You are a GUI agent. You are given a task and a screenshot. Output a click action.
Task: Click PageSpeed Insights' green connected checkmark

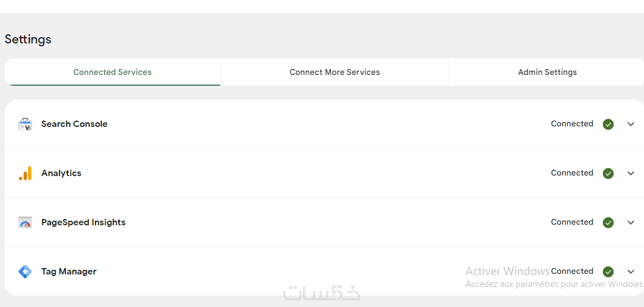coord(608,222)
